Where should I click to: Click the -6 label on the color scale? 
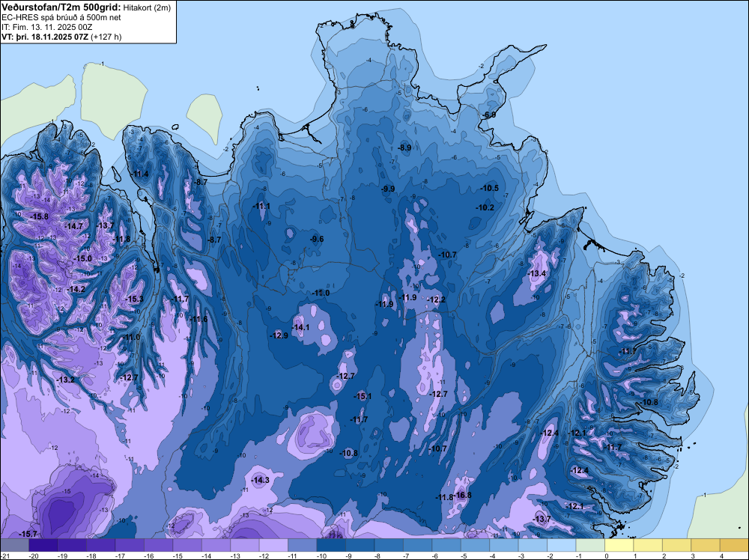click(437, 556)
